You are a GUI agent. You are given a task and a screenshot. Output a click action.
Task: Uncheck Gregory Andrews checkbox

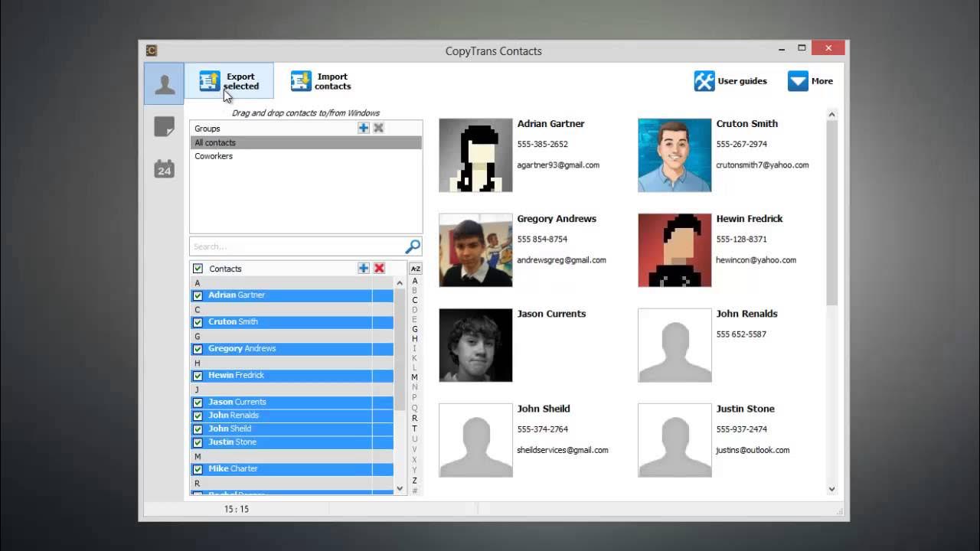(198, 349)
